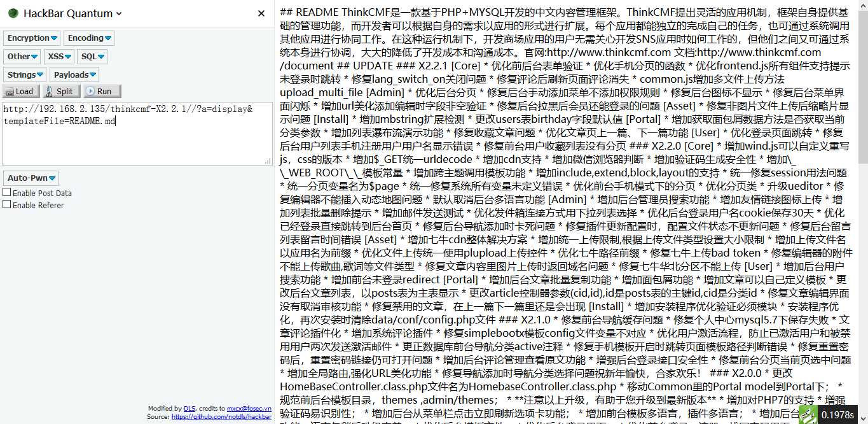This screenshot has width=868, height=424.
Task: Open the Strings dropdown
Action: pos(25,75)
